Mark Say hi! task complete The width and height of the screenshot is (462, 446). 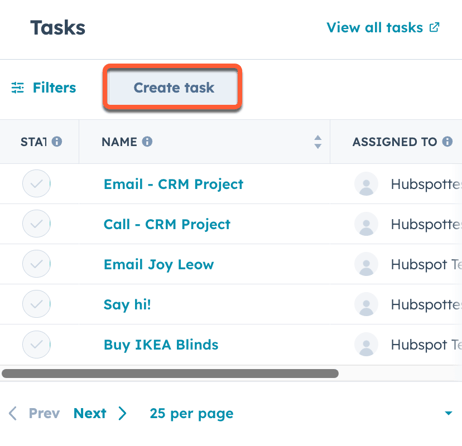pos(37,304)
